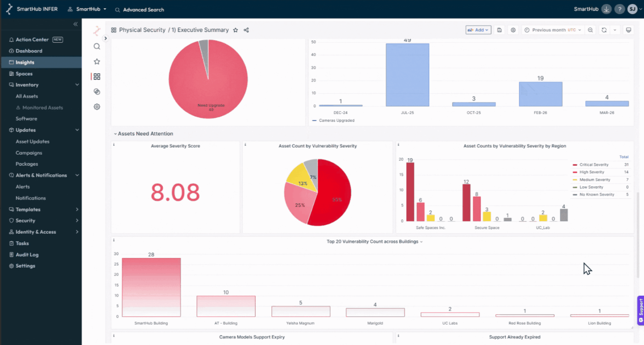Open the search icon in inner sidebar
The image size is (644, 345).
point(97,46)
